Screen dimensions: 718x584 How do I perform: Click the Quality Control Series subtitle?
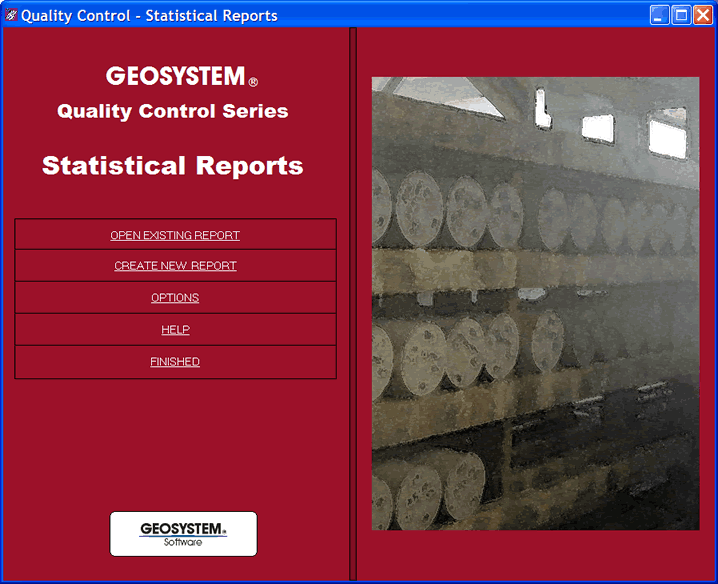tap(172, 112)
